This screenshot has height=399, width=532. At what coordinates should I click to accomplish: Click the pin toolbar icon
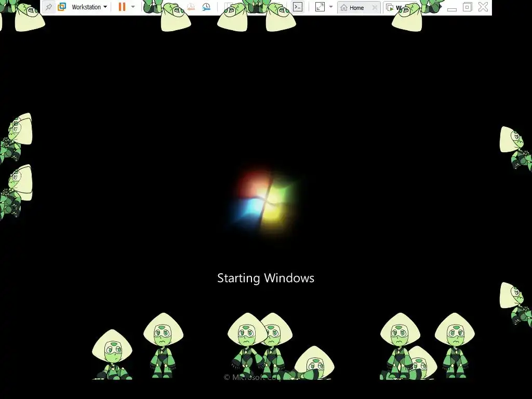(x=49, y=7)
